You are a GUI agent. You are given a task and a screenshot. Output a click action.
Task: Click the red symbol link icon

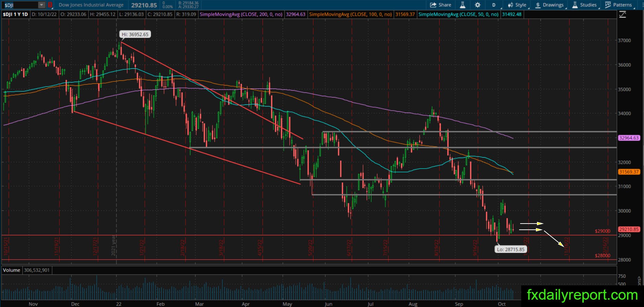(50, 5)
